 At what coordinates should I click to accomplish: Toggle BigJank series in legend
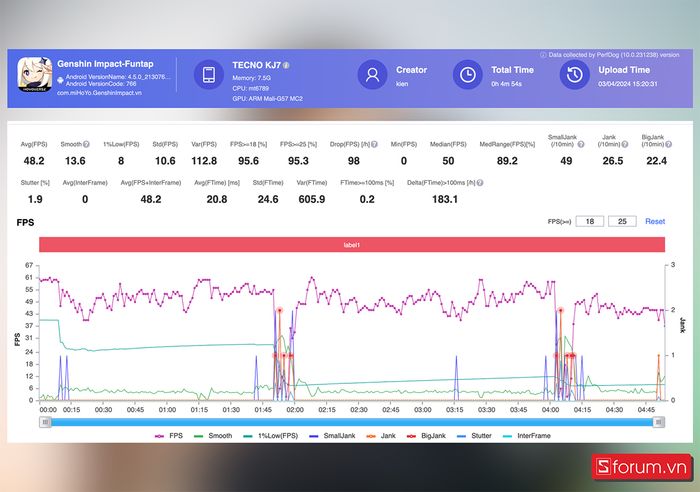426,436
